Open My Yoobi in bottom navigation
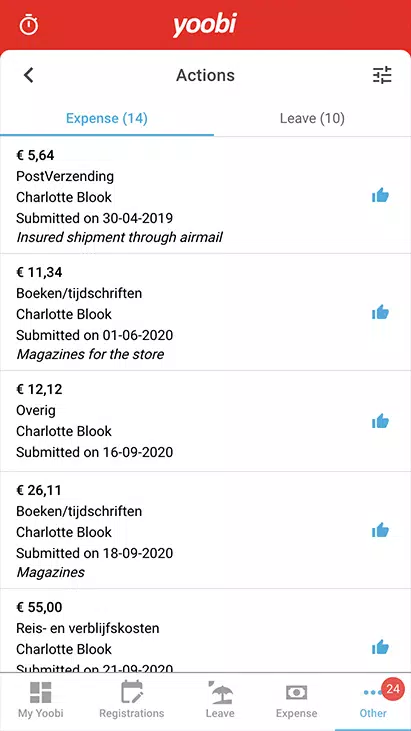The height and width of the screenshot is (731, 411). 41,700
